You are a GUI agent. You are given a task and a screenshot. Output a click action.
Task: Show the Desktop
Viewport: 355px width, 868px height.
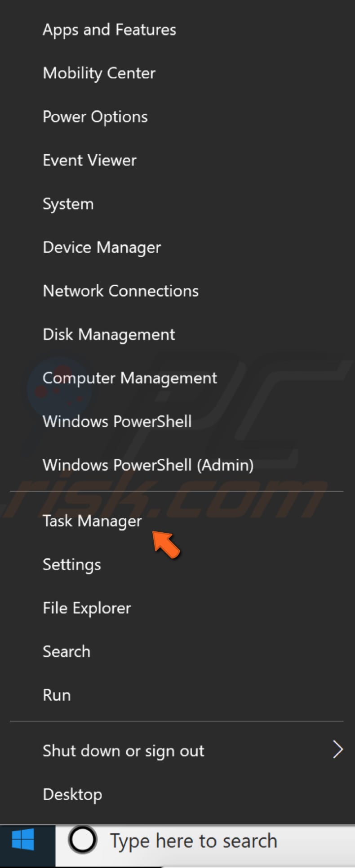[72, 794]
